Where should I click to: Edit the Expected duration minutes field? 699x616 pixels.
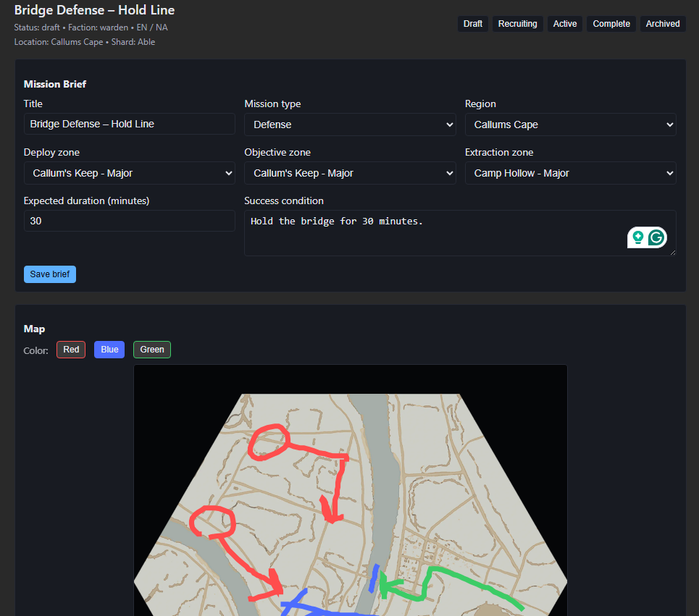point(129,221)
